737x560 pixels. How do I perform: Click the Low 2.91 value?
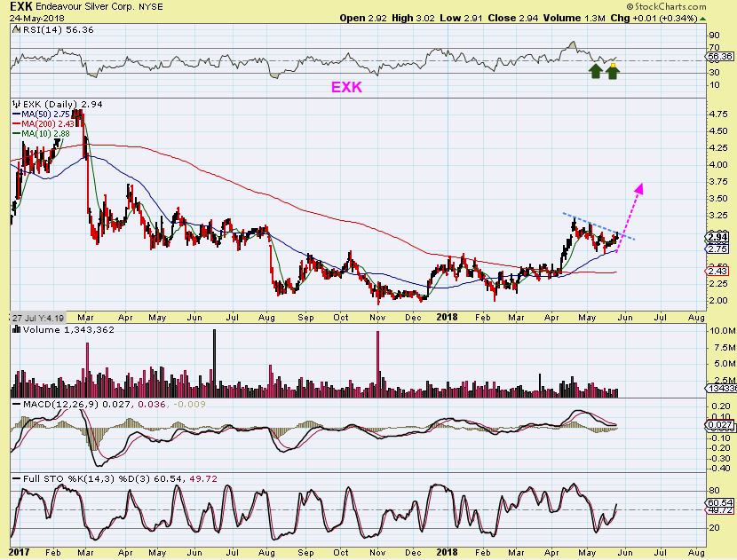461,19
